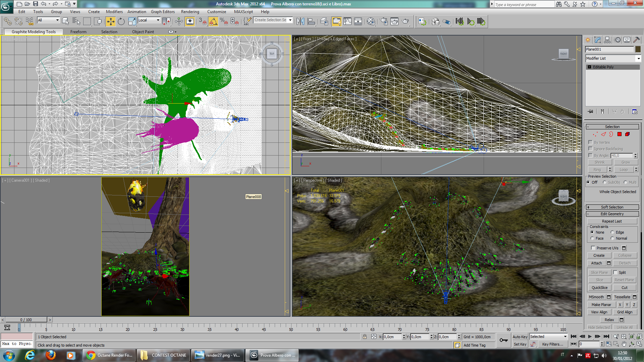Click Pin Stack icon under modifier stack
This screenshot has width=644, height=362.
[590, 112]
